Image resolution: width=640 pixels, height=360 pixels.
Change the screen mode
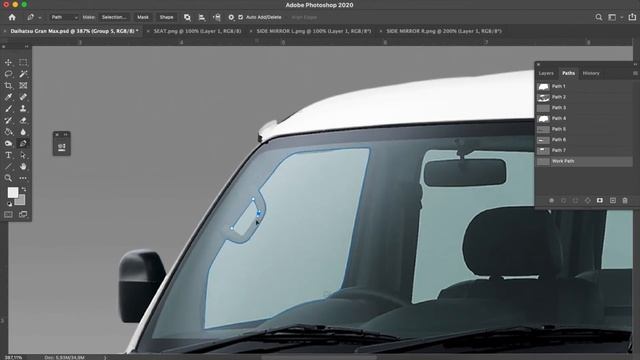[23, 214]
